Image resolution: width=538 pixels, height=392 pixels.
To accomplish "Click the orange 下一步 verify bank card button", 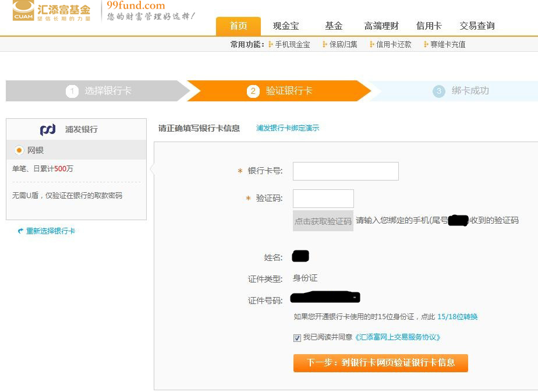I will (x=380, y=363).
